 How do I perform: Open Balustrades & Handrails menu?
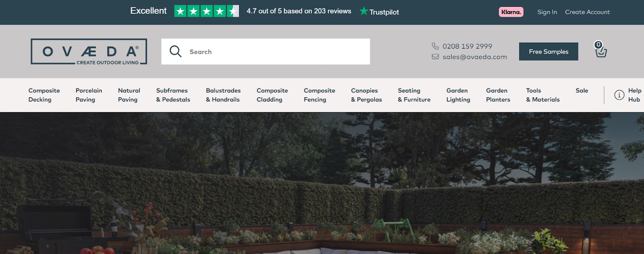click(x=223, y=95)
